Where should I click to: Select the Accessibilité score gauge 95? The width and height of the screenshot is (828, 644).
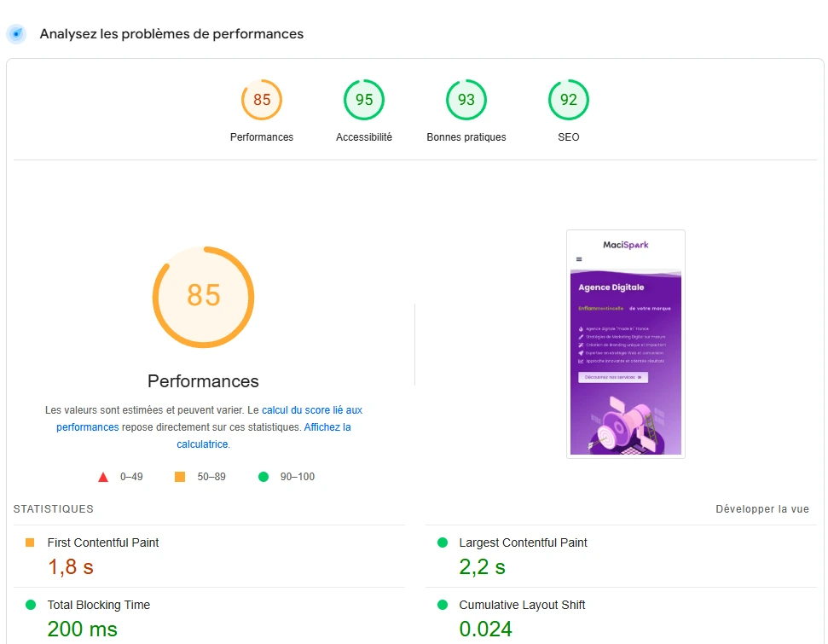click(364, 100)
